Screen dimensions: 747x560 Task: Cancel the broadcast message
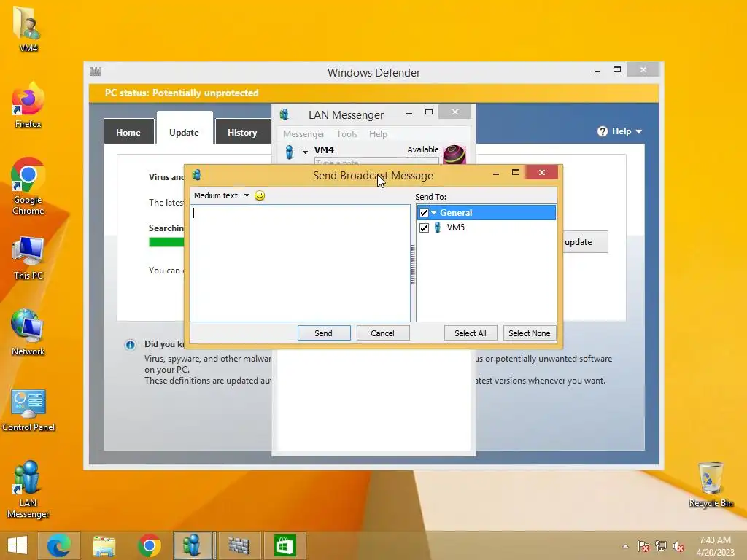coord(382,333)
